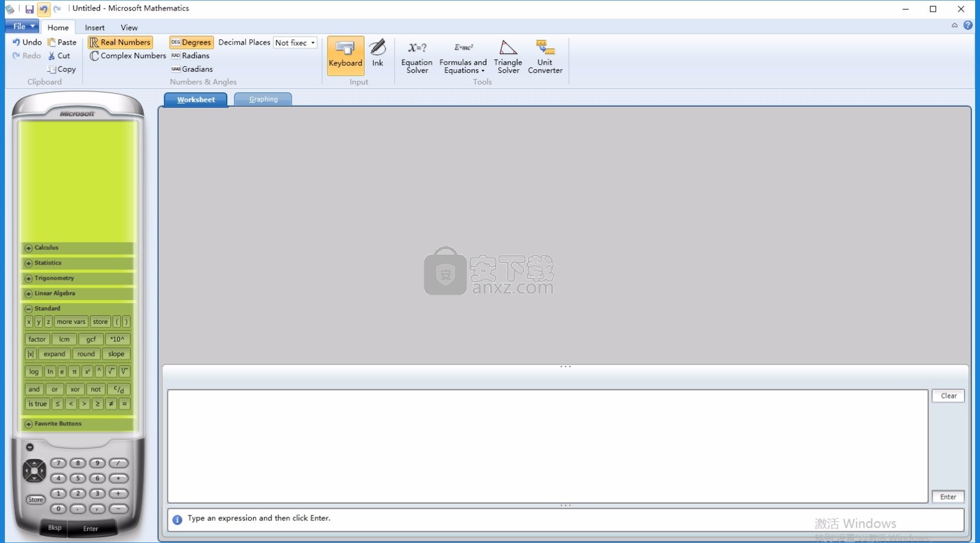Open the Equation Solver tool
This screenshot has width=980, height=543.
417,57
